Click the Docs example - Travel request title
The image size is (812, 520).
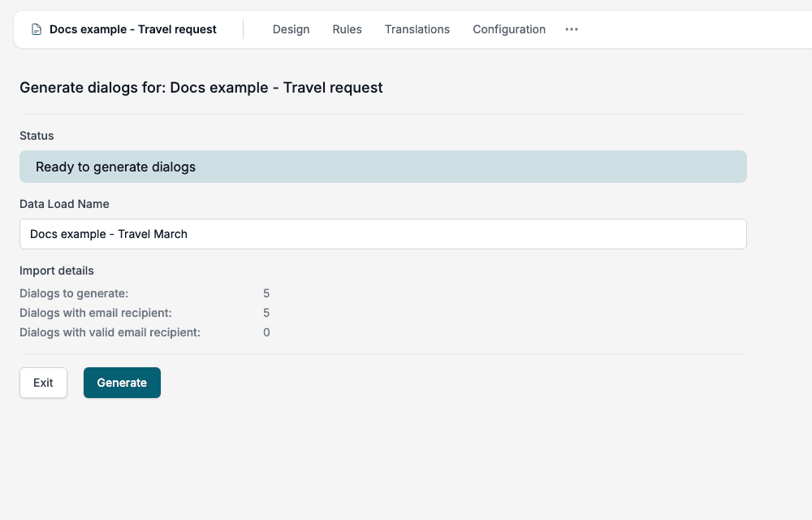(133, 29)
